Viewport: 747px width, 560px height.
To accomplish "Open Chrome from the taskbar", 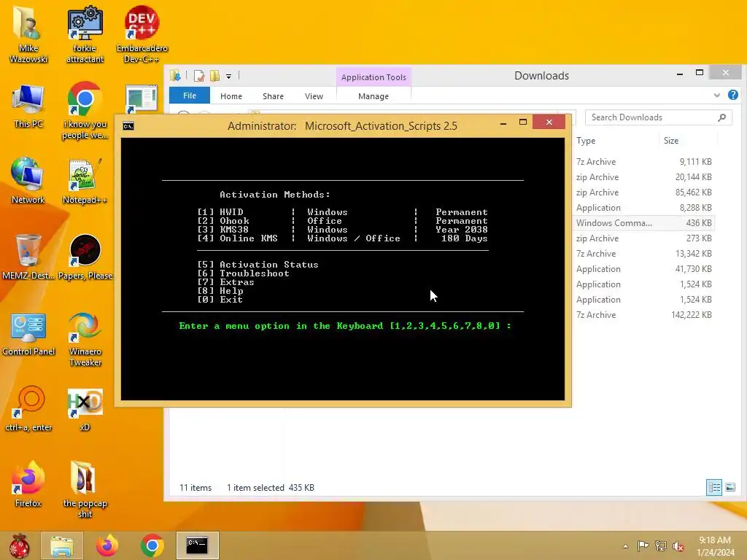I will [152, 545].
